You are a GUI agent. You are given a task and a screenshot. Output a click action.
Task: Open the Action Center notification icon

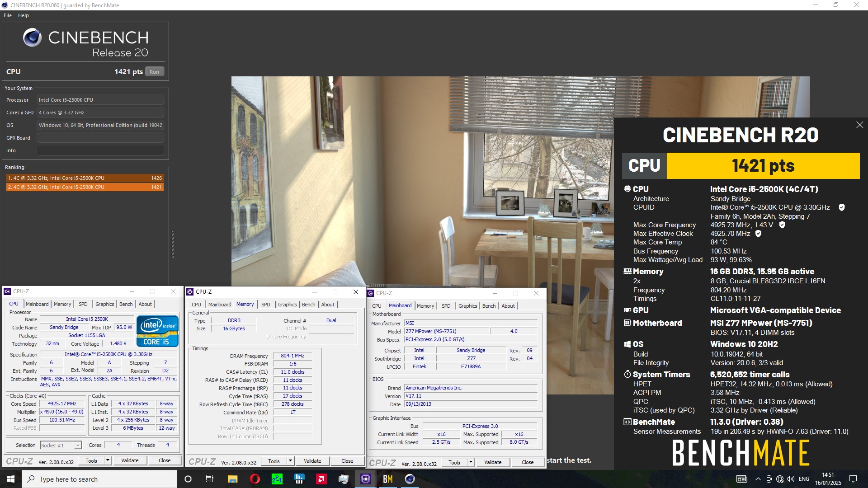point(853,479)
